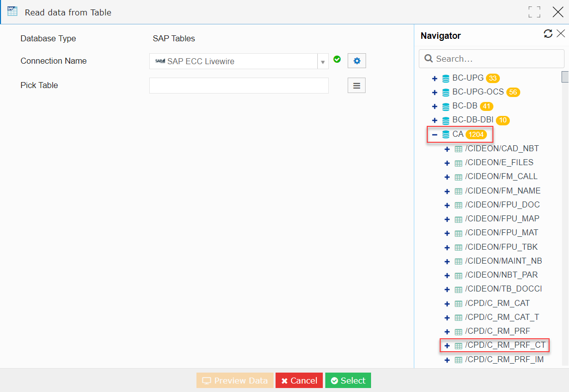The image size is (569, 392).
Task: Select the /CIDEON/MAINT_NB table name
Action: (x=503, y=261)
